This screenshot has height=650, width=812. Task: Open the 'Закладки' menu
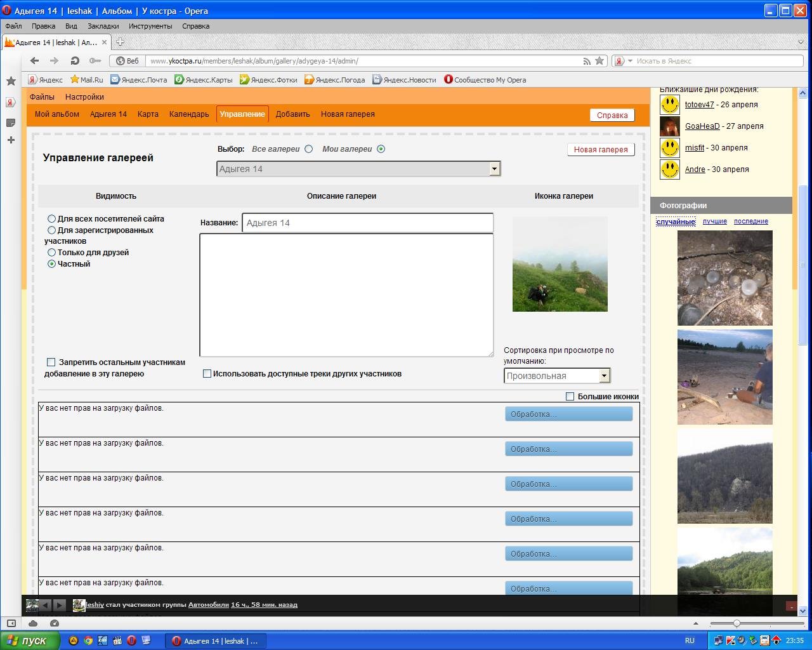[x=103, y=26]
